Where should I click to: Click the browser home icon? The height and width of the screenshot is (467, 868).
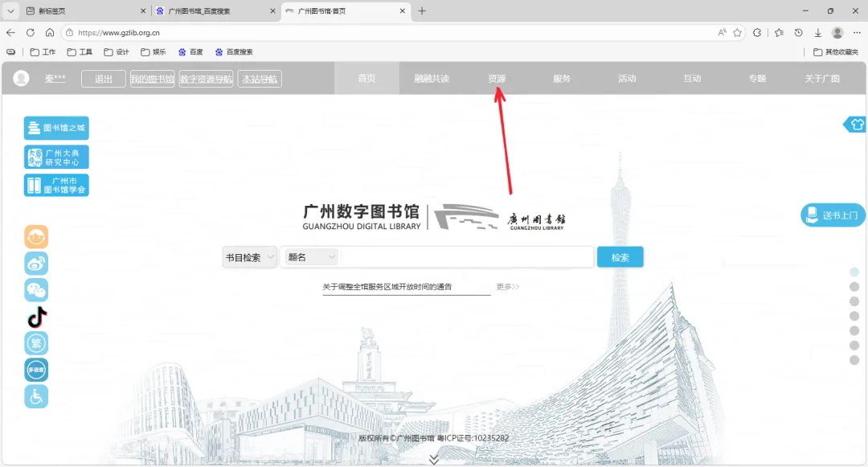click(x=50, y=33)
